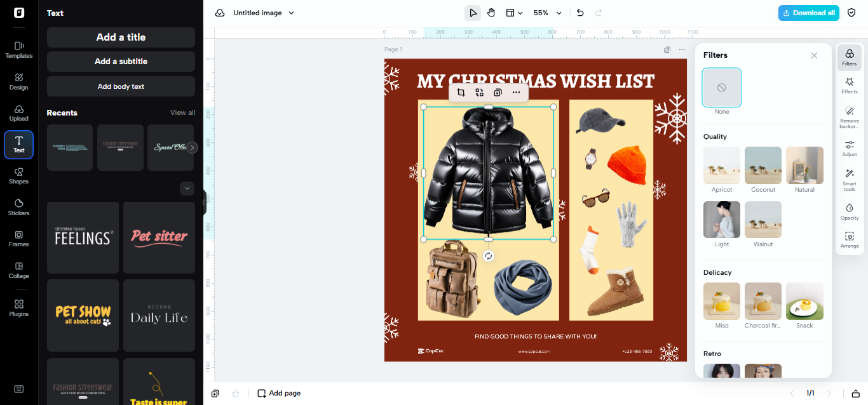Viewport: 868px width, 405px height.
Task: Click the undo arrow
Action: coord(580,13)
